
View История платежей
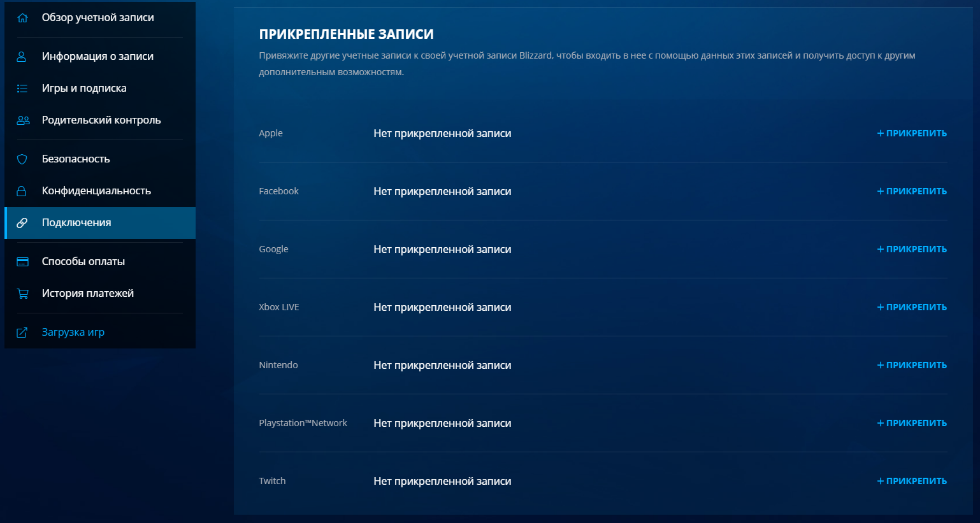pyautogui.click(x=100, y=294)
